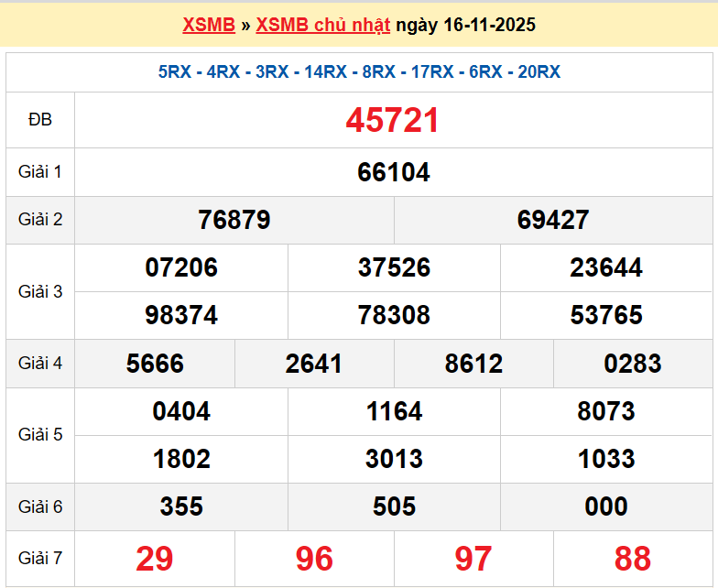The width and height of the screenshot is (718, 588).
Task: Click the Giải 6 number 505
Action: click(394, 506)
